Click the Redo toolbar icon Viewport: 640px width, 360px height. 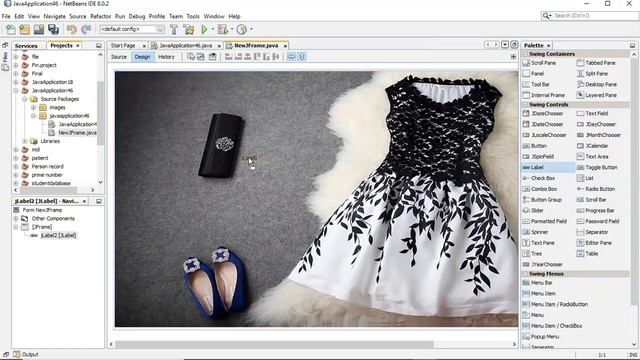86,29
